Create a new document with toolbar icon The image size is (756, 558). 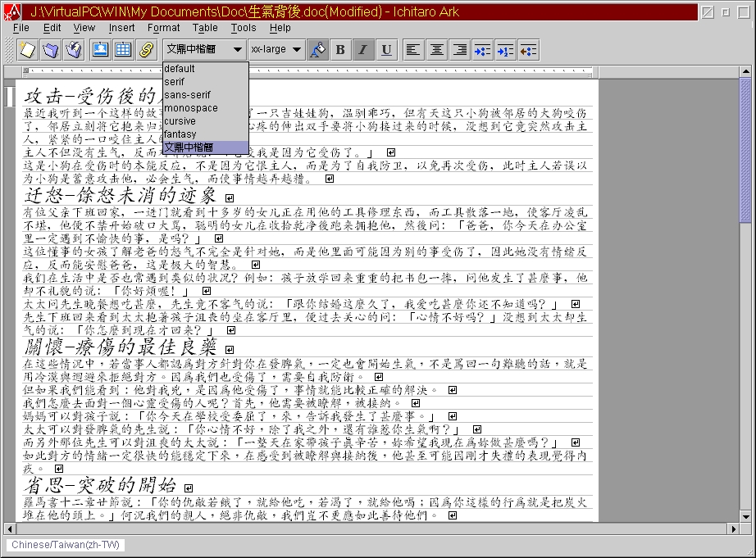(28, 50)
